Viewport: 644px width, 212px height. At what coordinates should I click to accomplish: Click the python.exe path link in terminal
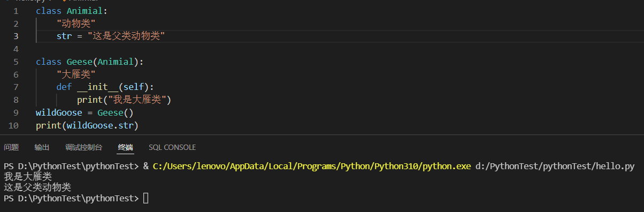tap(312, 166)
